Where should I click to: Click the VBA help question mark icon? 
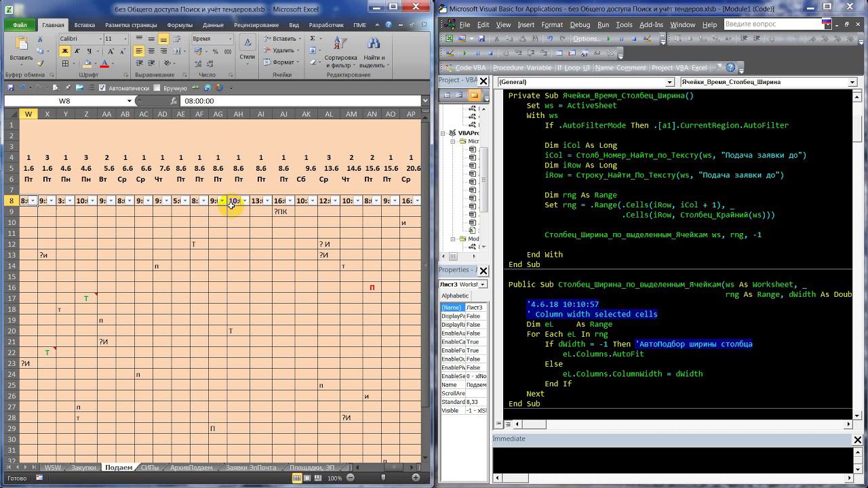[x=730, y=68]
